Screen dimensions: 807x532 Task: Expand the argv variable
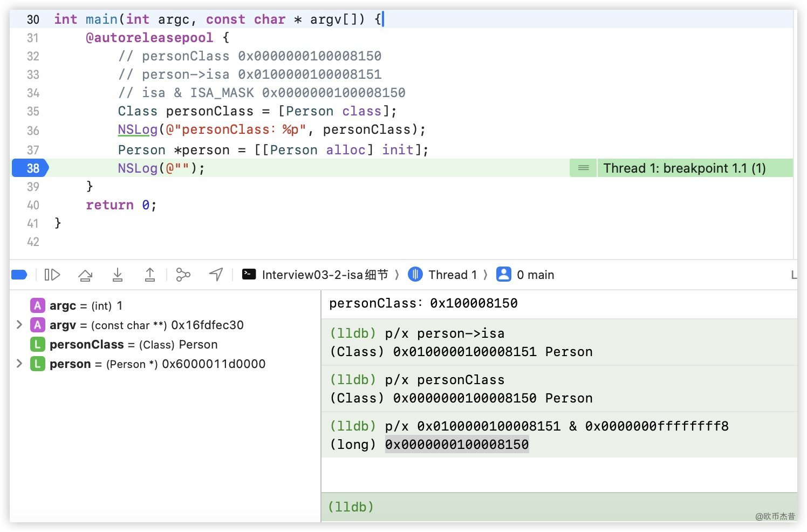point(19,325)
